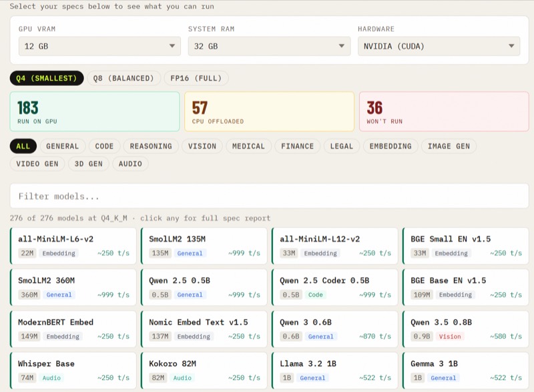
Task: Filter by the Reasoning category
Action: coord(151,146)
